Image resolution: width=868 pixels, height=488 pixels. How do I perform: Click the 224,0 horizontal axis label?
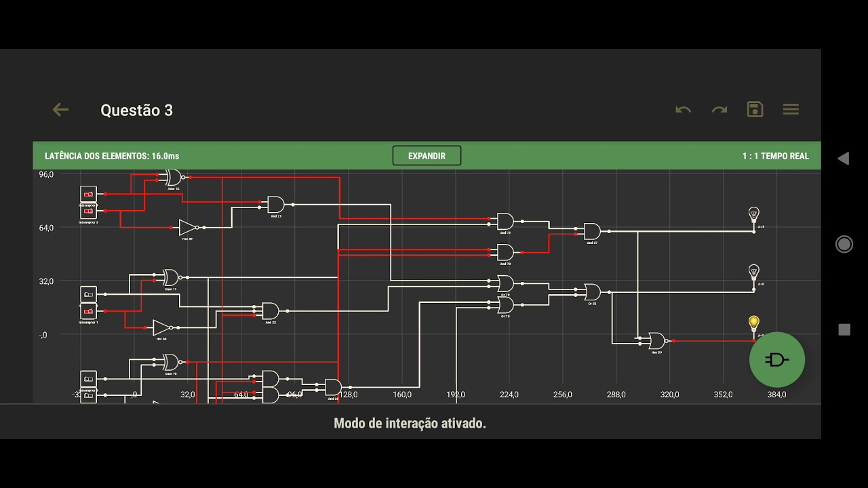coord(509,394)
